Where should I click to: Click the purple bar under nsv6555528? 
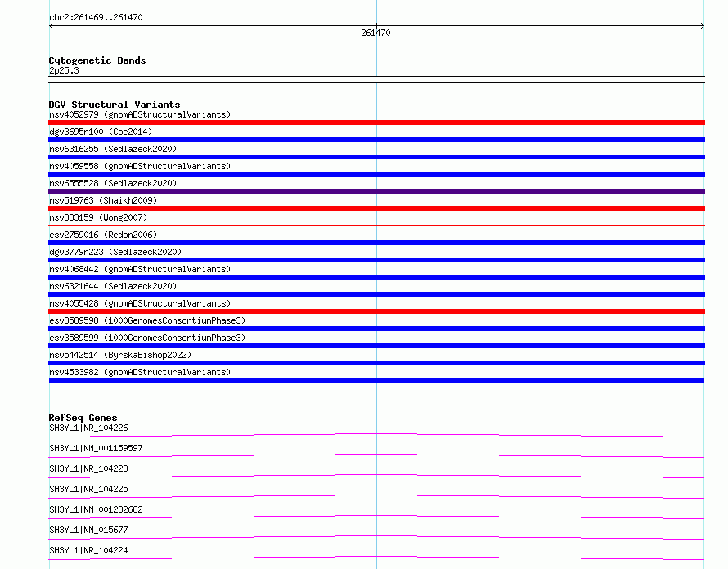376,191
